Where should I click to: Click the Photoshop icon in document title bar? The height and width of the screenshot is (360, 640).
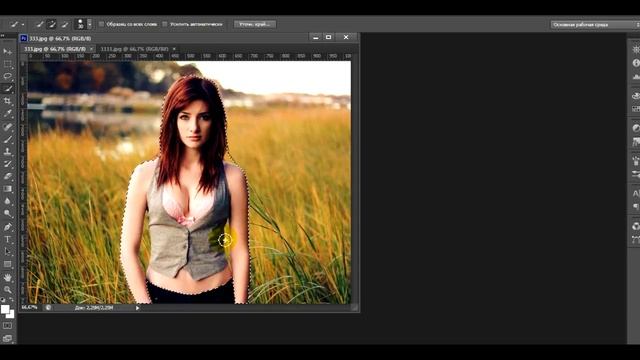[24, 38]
